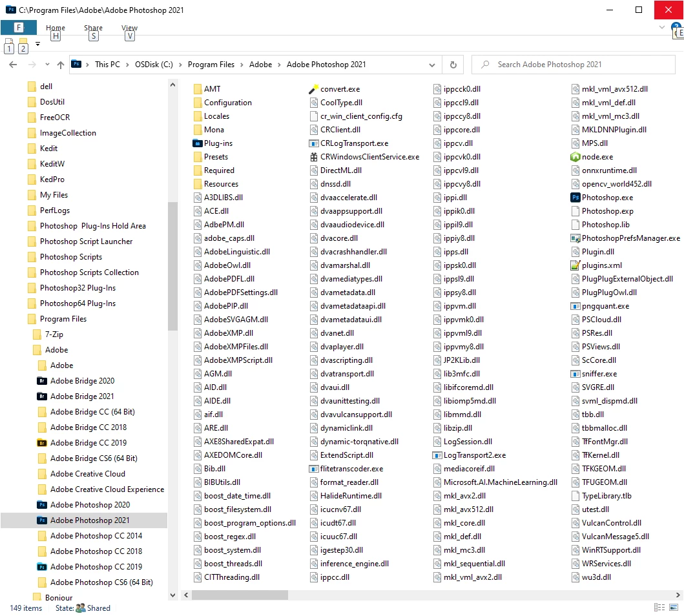The height and width of the screenshot is (616, 684).
Task: Click the pngquant.exe icon
Action: click(575, 306)
